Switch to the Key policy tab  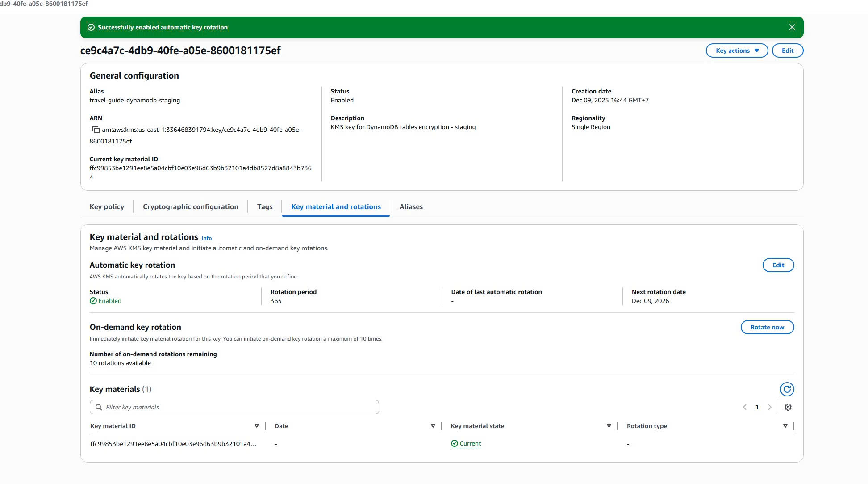(x=107, y=206)
